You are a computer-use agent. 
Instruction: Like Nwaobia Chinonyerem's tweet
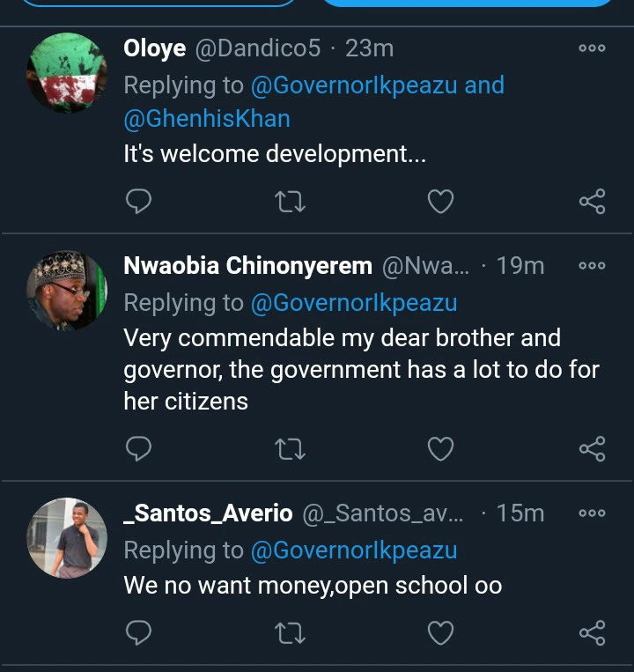click(440, 449)
